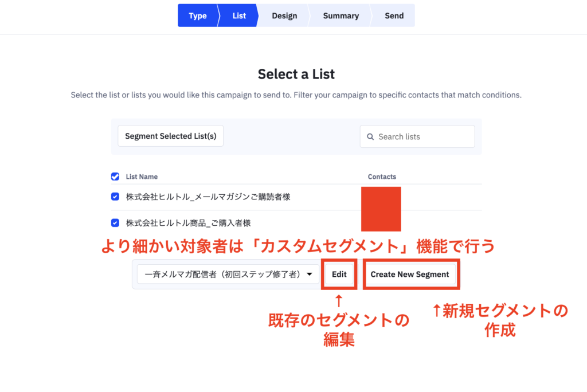This screenshot has height=392, width=587.
Task: Select list name 株式会社ヒルトル商品_ご購入者様
Action: click(188, 223)
